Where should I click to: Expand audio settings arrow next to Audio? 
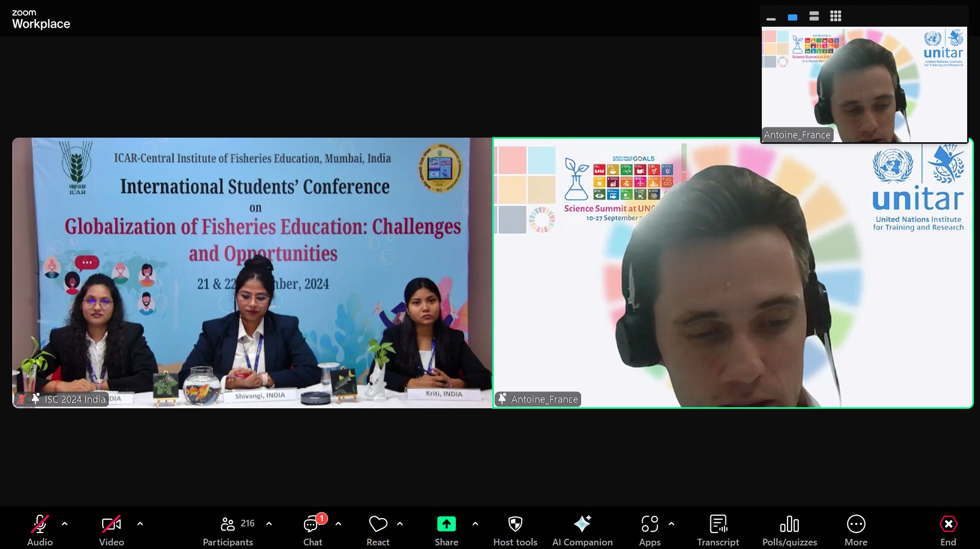(65, 524)
